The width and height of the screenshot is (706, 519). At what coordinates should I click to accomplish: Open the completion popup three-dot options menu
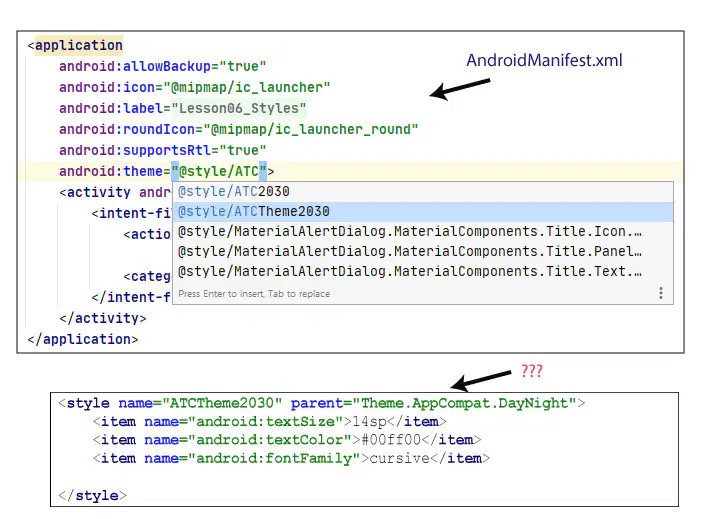pos(661,293)
